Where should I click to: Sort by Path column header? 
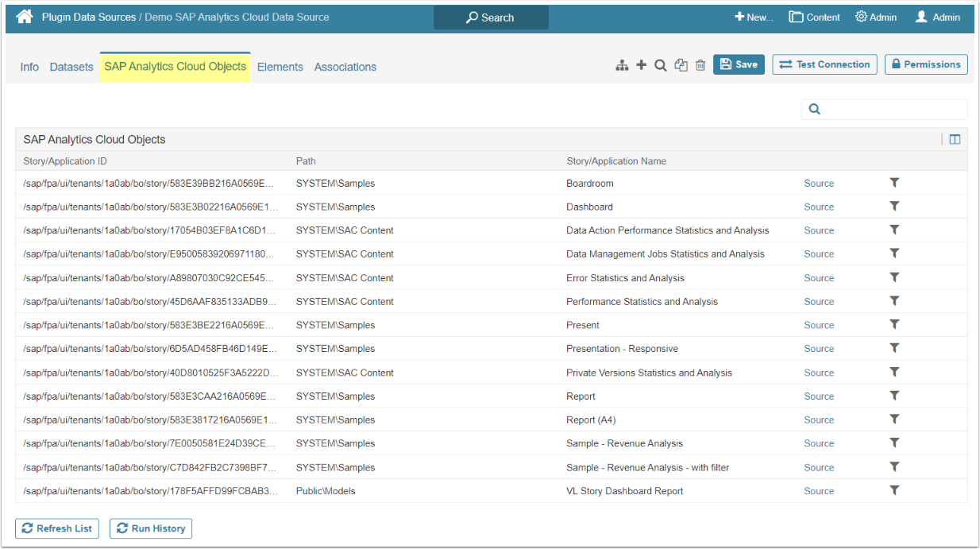tap(306, 161)
